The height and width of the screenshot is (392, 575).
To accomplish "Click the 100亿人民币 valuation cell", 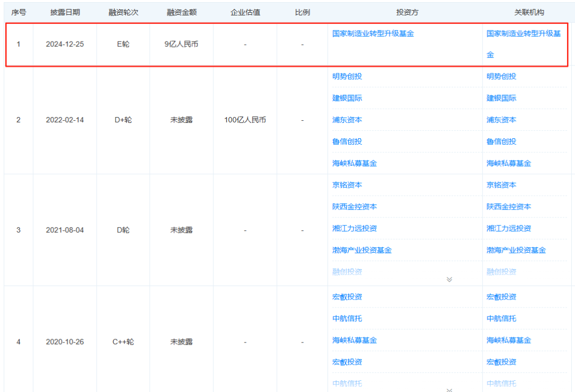I will pyautogui.click(x=245, y=120).
